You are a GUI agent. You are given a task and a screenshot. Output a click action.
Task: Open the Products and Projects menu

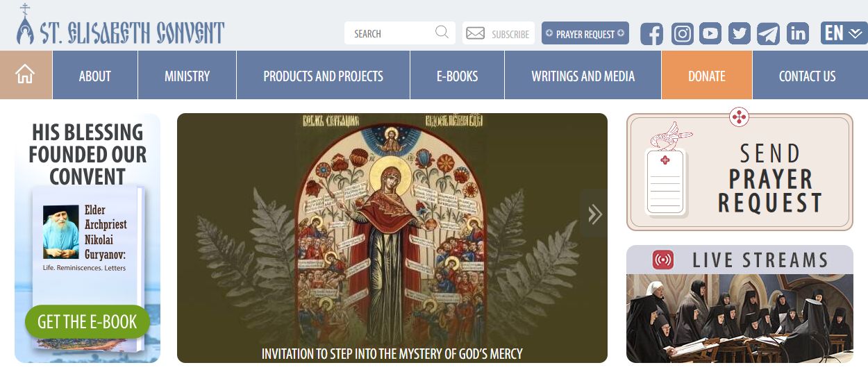tap(324, 76)
